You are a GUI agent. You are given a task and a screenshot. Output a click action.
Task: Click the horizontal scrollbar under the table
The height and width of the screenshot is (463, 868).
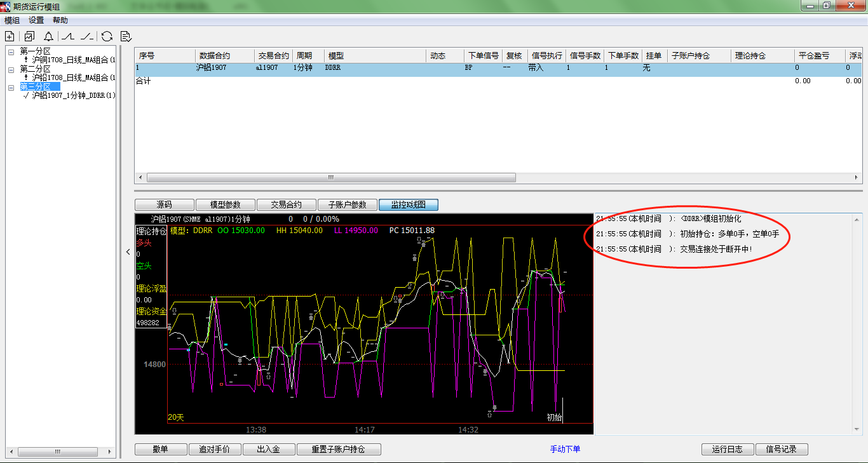point(330,178)
